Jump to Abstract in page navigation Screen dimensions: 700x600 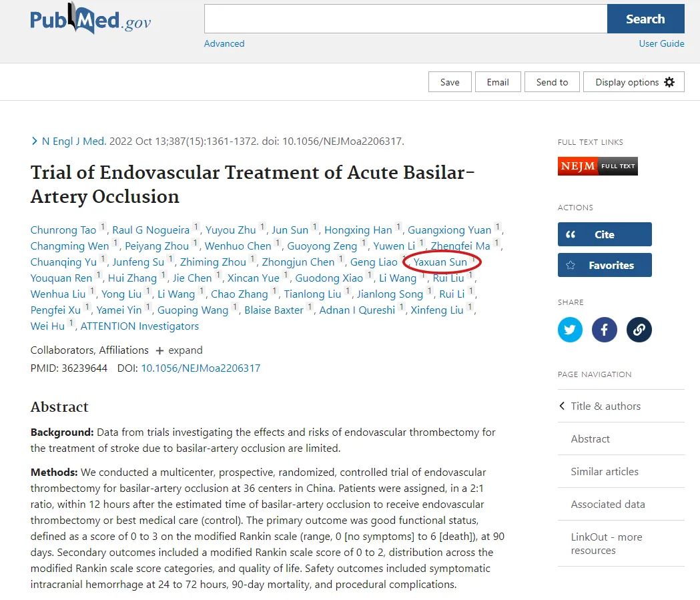click(x=590, y=438)
